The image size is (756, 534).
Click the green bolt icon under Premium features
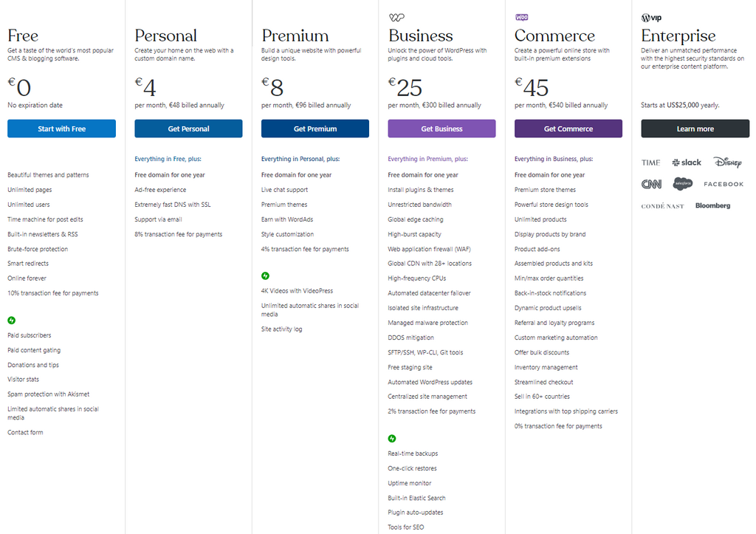tap(264, 276)
